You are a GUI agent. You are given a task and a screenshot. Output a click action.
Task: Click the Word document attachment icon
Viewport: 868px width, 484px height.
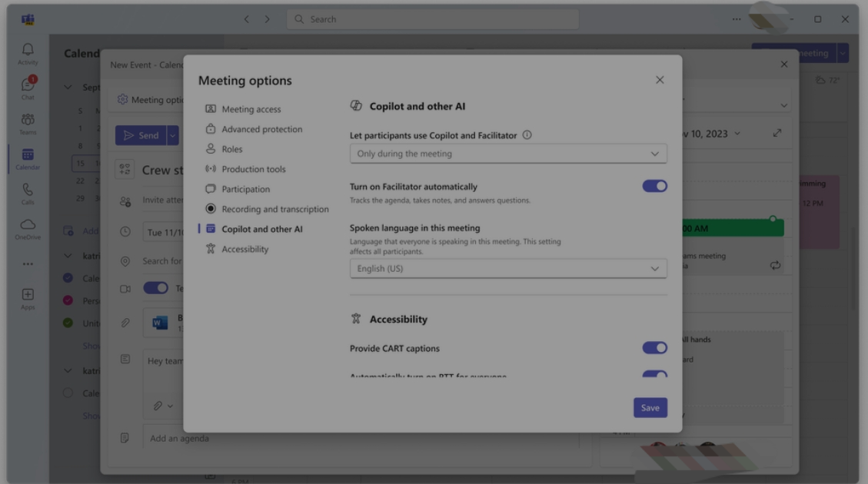[x=160, y=323]
